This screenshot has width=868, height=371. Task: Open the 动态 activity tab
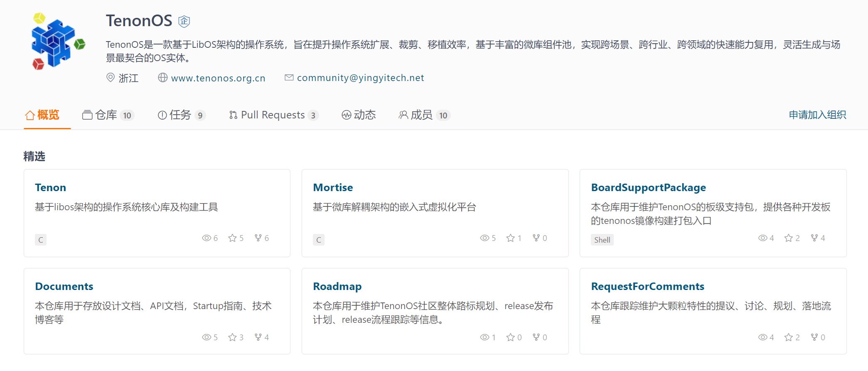[x=359, y=115]
